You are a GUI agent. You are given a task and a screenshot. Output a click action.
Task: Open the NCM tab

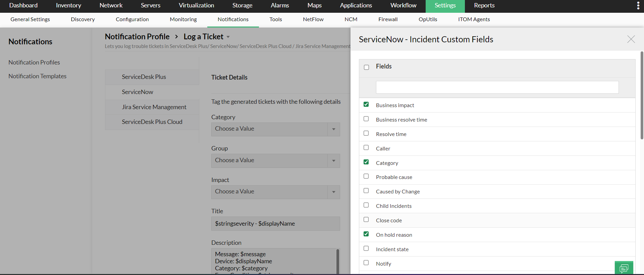[x=351, y=19]
